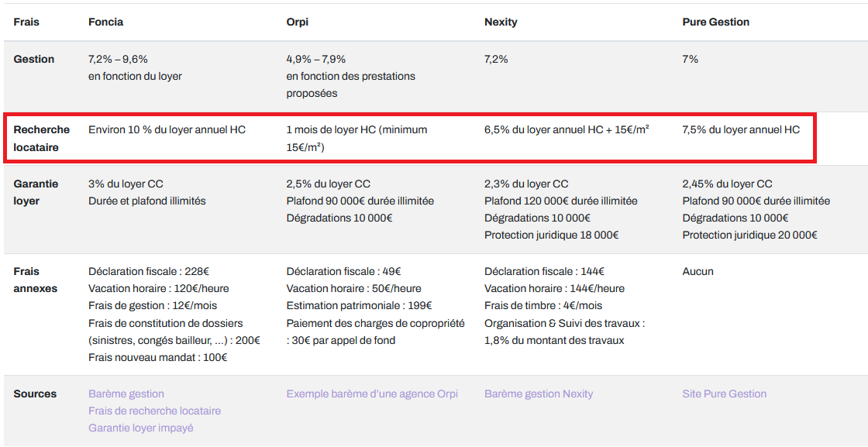
Task: Select the Pure Gestion column header
Action: click(x=715, y=22)
